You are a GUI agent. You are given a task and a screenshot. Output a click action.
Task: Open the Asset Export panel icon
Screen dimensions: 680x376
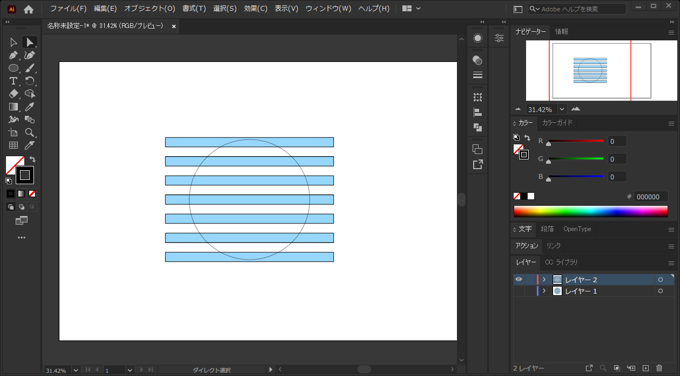click(x=477, y=164)
